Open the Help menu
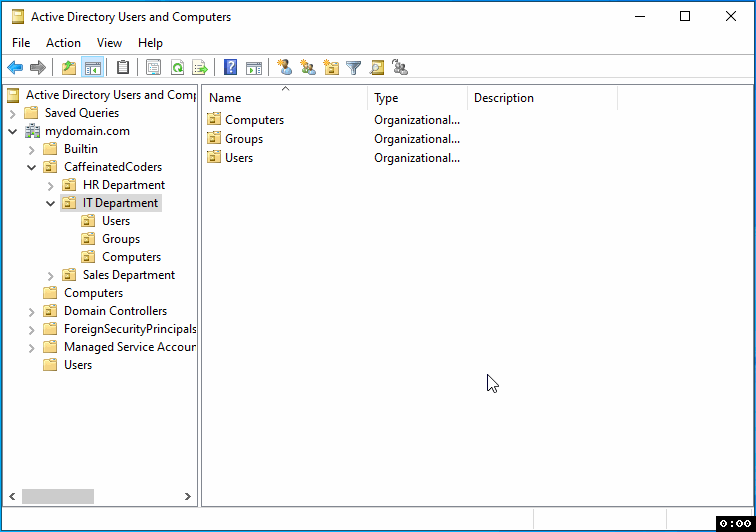 150,43
